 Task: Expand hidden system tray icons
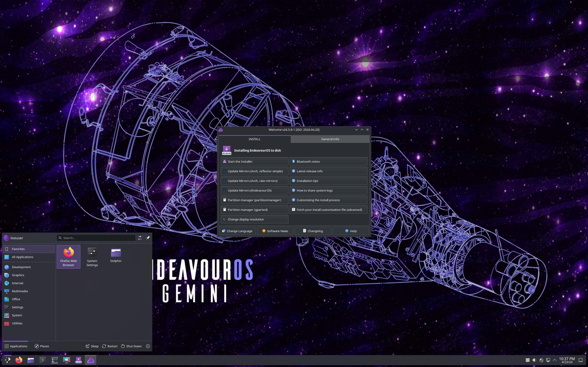pyautogui.click(x=555, y=360)
